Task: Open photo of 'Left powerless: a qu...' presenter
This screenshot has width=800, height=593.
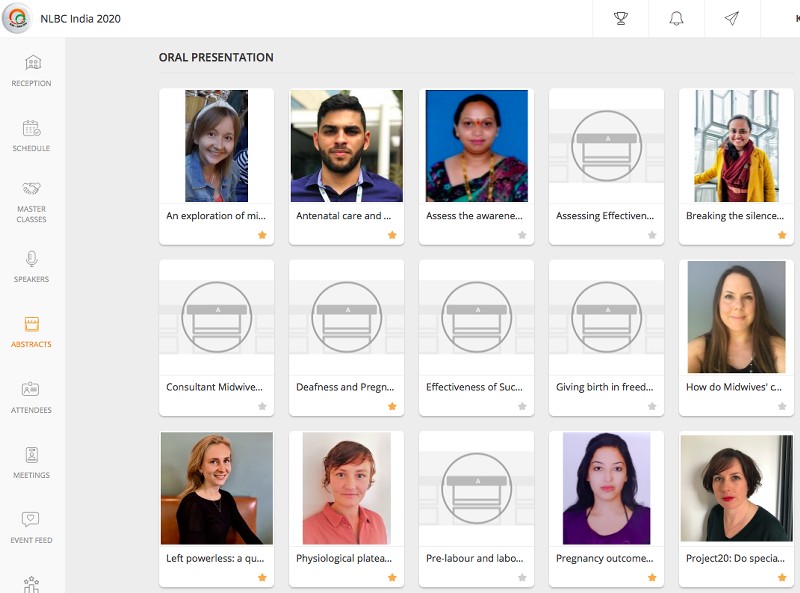Action: pos(216,488)
